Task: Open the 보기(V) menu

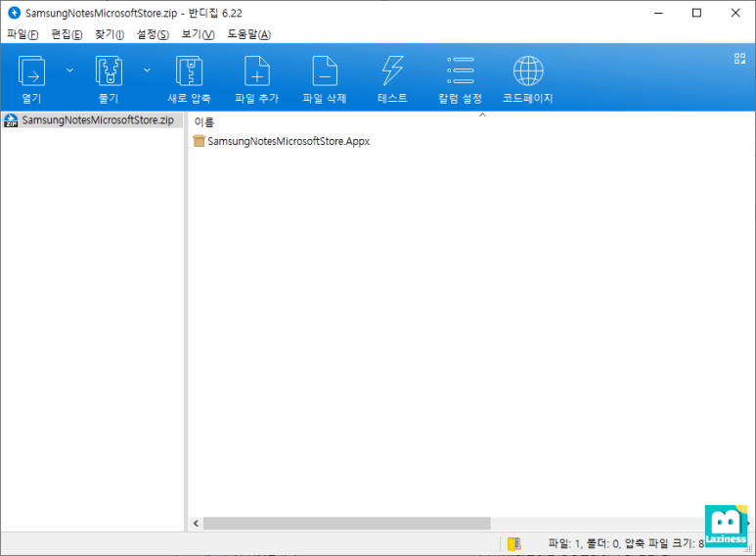Action: tap(198, 34)
